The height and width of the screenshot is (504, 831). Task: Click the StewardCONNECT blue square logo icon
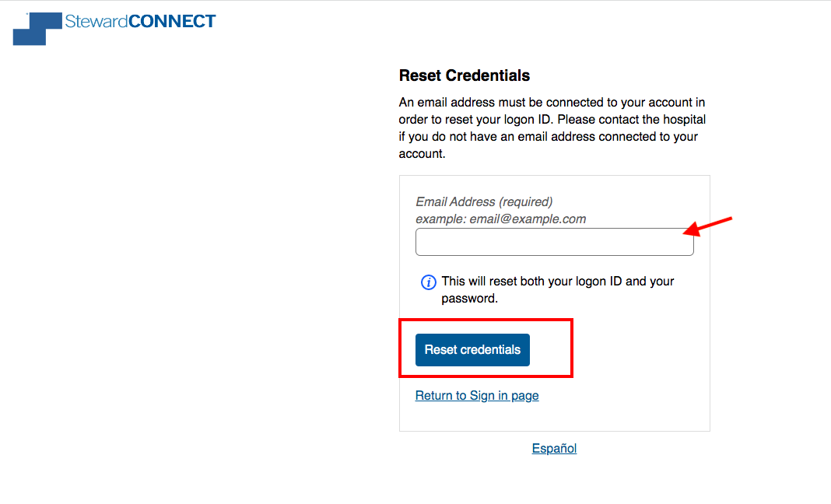37,29
